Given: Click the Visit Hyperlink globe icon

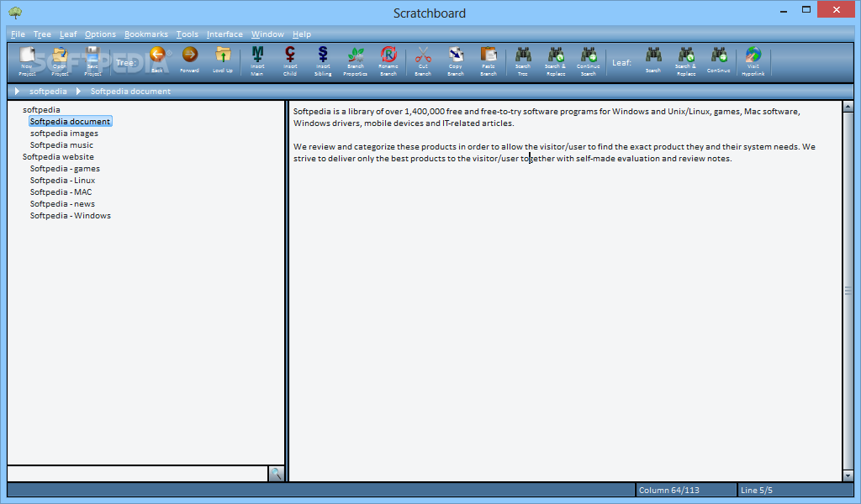Looking at the screenshot, I should pos(753,60).
